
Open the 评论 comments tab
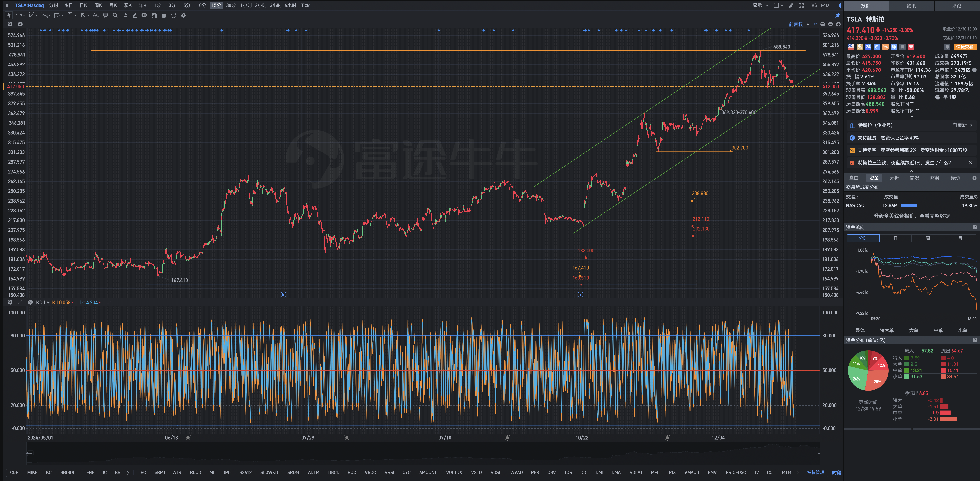(x=956, y=6)
